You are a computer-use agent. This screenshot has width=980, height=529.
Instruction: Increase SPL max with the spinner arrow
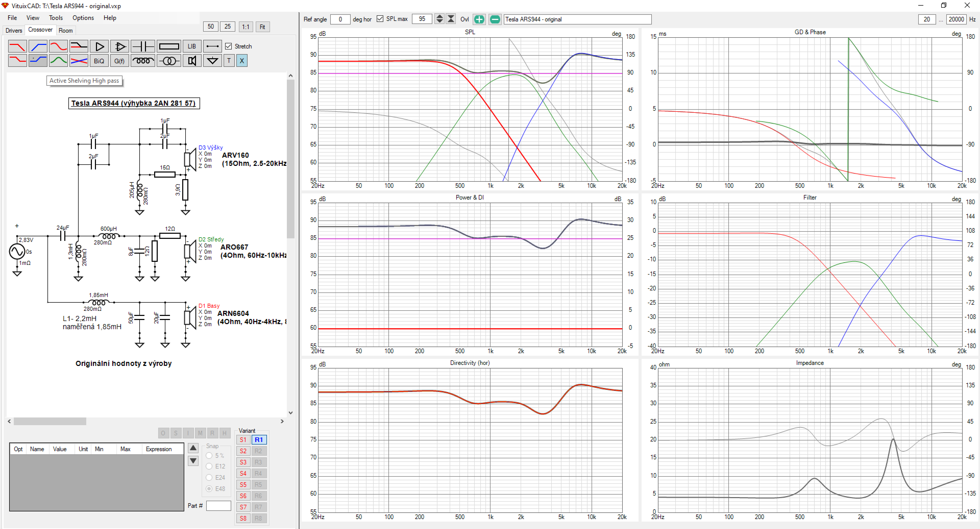tap(439, 16)
